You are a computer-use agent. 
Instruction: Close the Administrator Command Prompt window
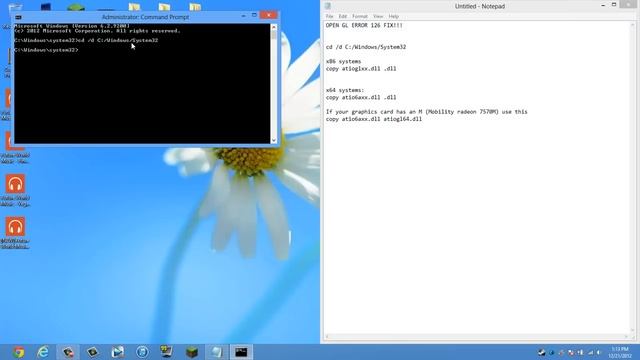click(x=269, y=16)
